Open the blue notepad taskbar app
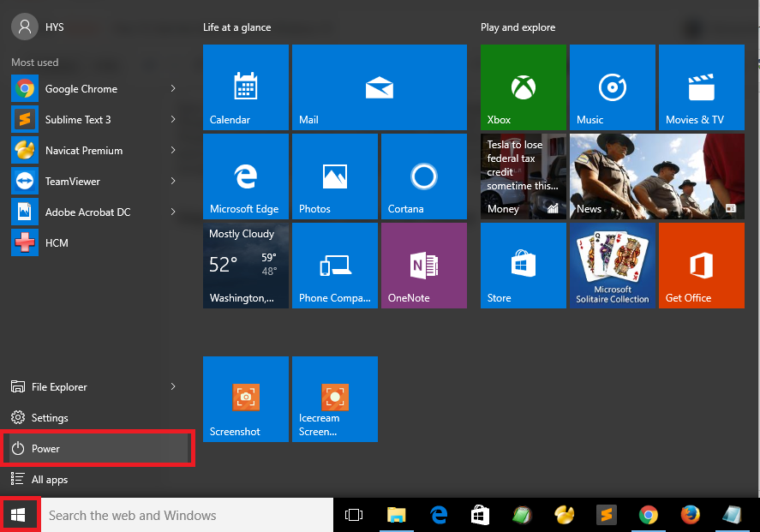Screen dimensions: 760x532 pyautogui.click(x=732, y=515)
